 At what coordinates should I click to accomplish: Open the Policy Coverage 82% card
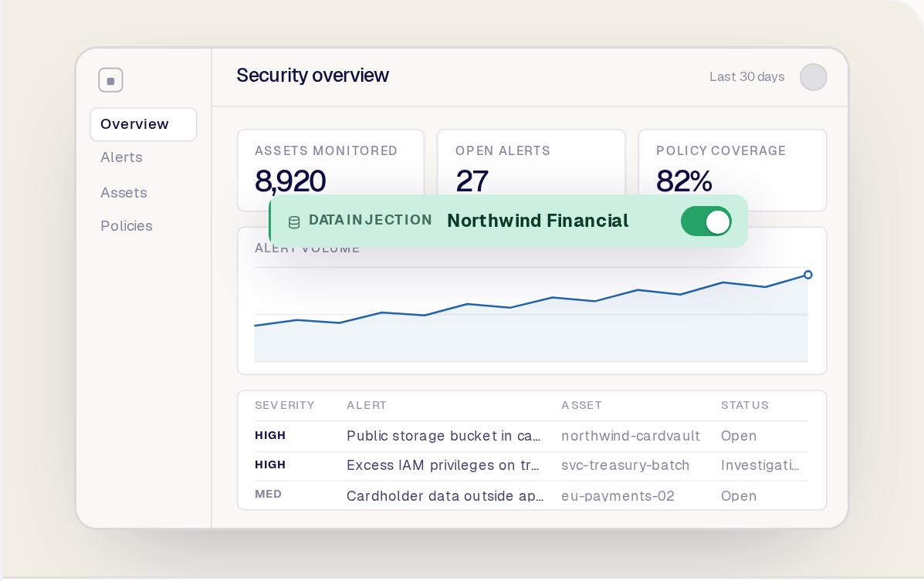[x=733, y=170]
